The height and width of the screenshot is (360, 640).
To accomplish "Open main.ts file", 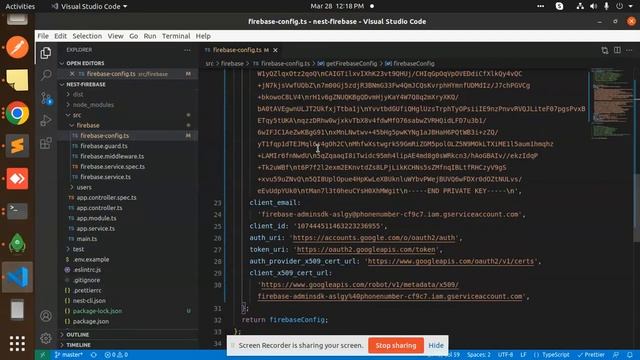I will click(87, 239).
